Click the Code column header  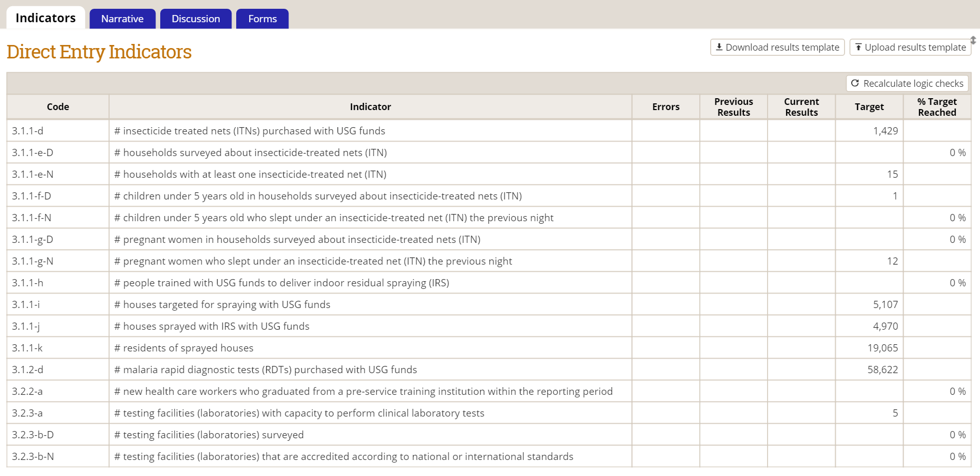[x=58, y=107]
